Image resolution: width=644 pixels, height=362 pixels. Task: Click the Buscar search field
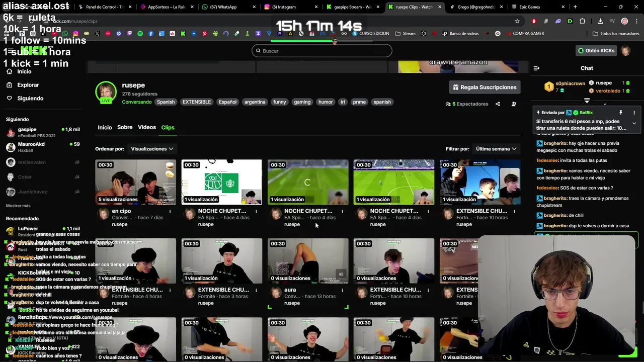click(x=322, y=51)
